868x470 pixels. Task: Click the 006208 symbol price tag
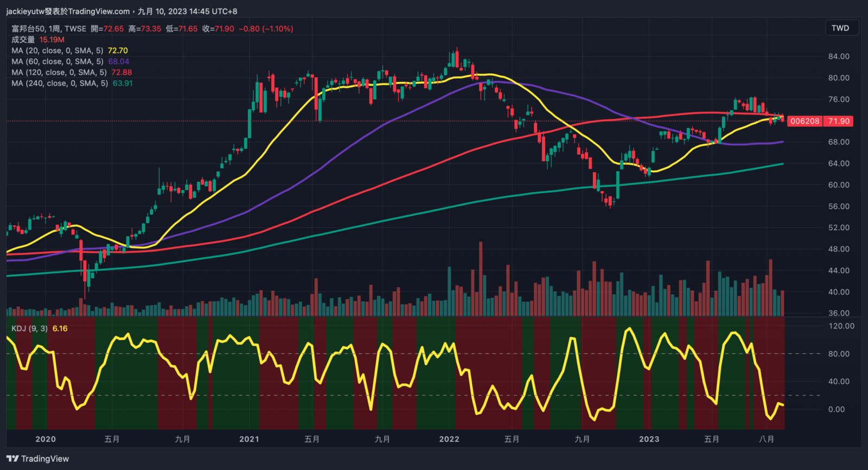tap(805, 121)
